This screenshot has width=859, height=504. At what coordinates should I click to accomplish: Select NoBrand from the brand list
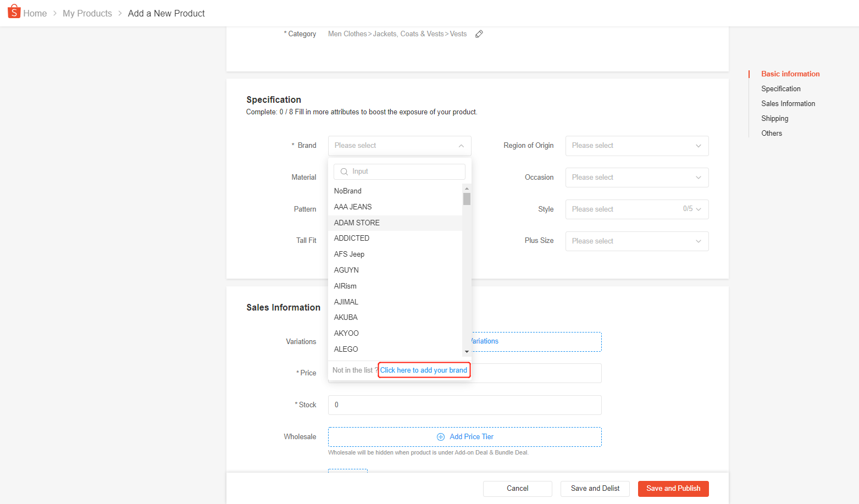click(x=395, y=191)
